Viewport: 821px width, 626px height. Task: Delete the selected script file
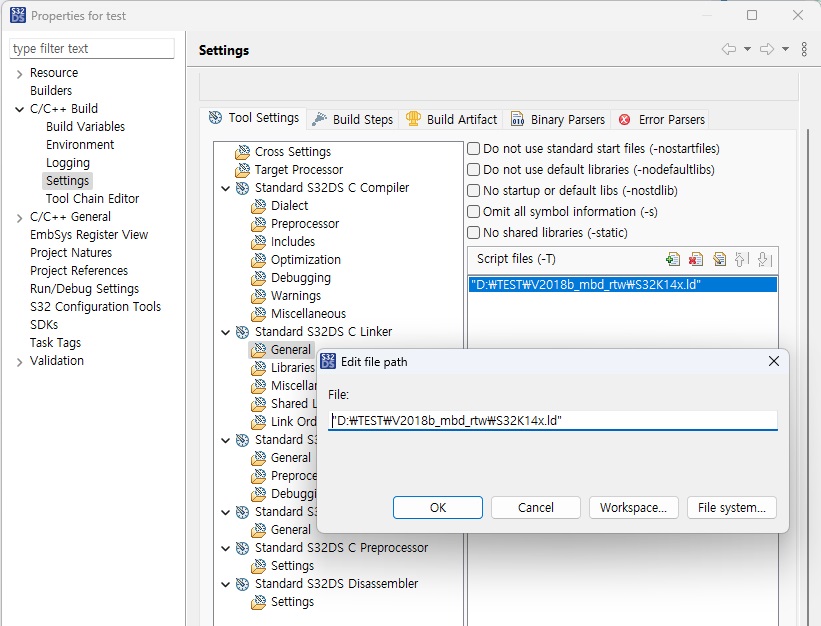click(x=696, y=259)
